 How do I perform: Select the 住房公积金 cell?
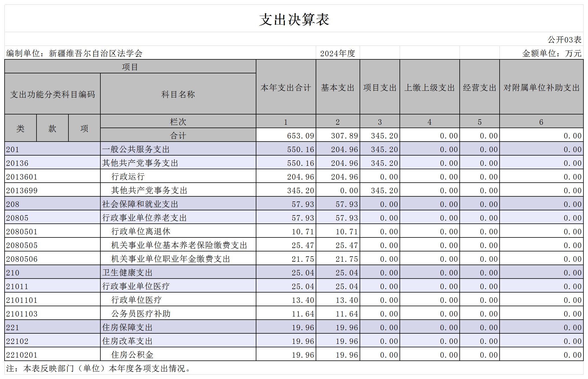point(132,355)
